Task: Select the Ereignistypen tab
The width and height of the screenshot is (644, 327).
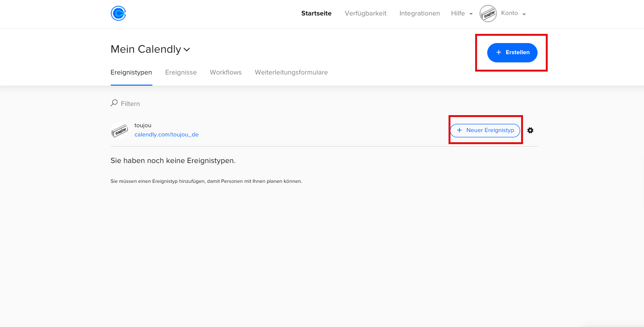Action: (131, 73)
